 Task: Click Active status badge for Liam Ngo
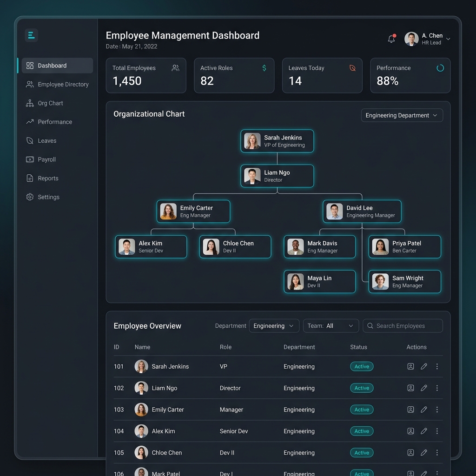[x=362, y=388]
